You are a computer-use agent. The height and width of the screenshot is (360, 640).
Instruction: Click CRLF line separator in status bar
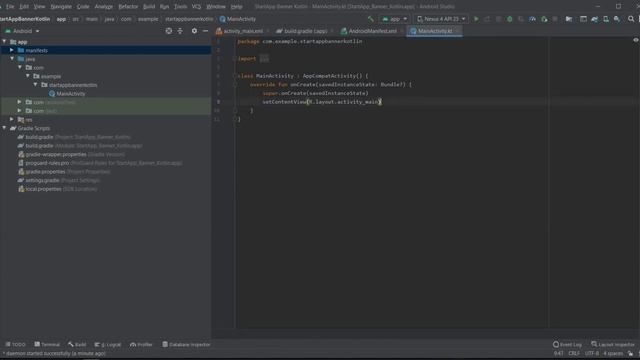574,353
